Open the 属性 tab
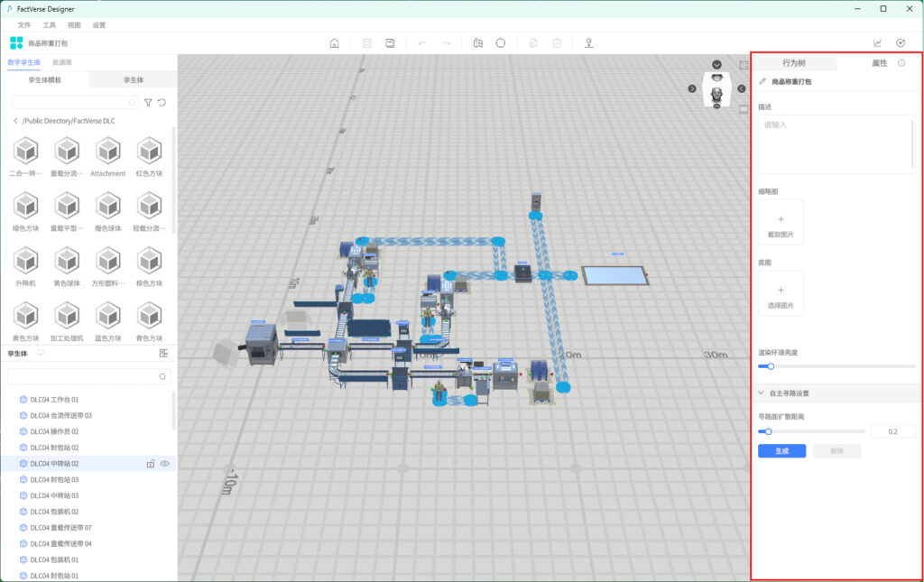 click(x=879, y=63)
